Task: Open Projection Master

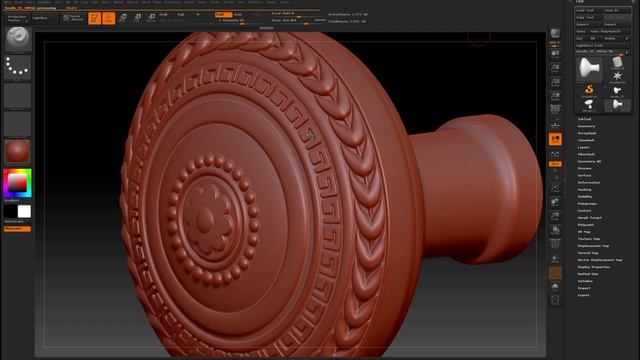Action: tap(17, 18)
